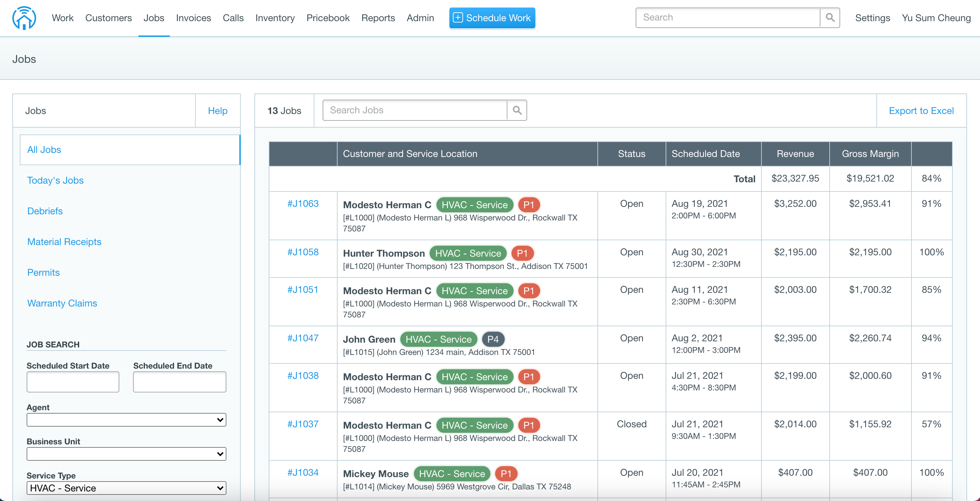980x501 pixels.
Task: Open Material Receipts in sidebar
Action: (64, 242)
